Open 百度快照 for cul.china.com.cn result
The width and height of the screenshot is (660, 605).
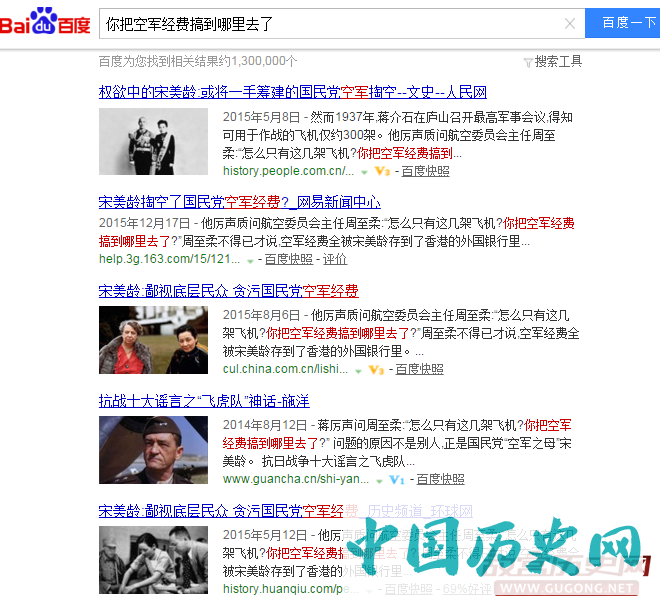419,369
